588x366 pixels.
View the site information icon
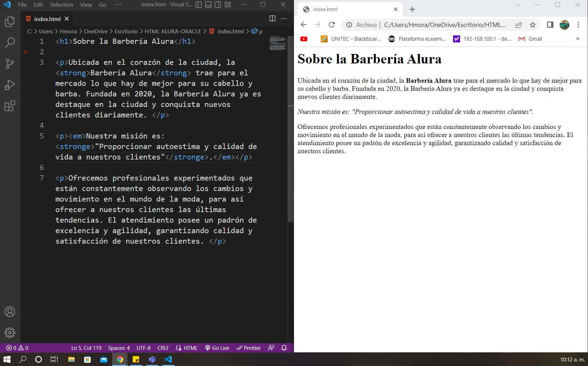349,25
